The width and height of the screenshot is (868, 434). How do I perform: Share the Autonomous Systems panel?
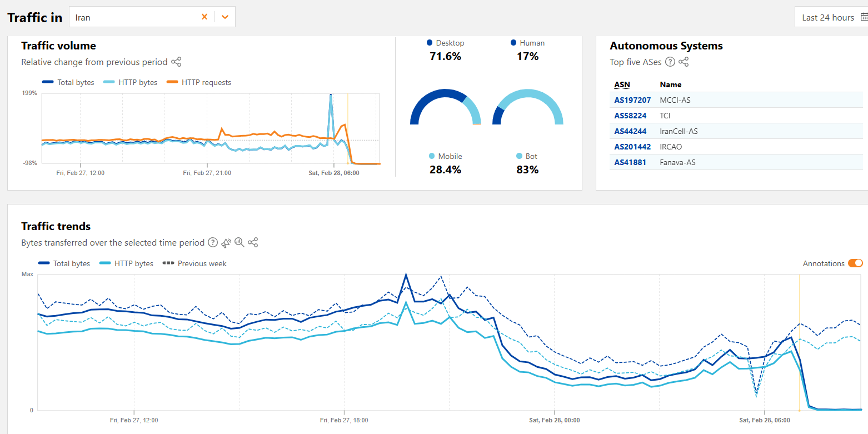tap(684, 62)
